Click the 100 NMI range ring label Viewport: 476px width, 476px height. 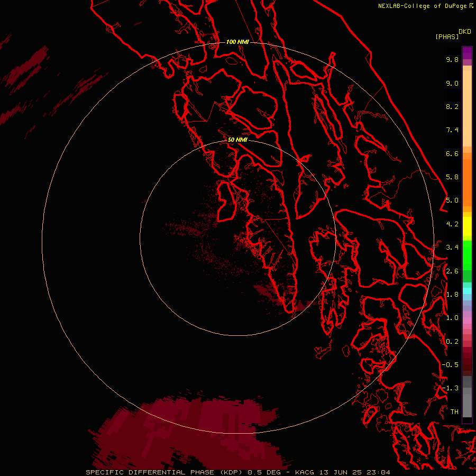tap(237, 42)
